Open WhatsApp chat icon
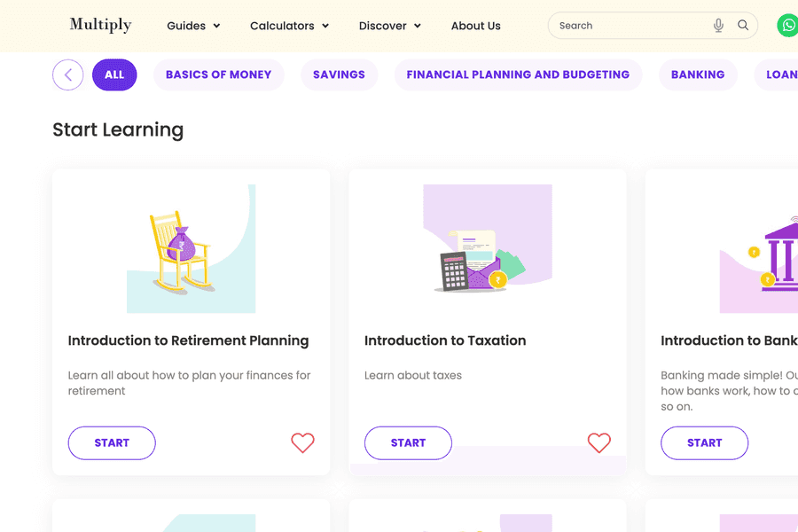This screenshot has height=532, width=798. coord(787,26)
